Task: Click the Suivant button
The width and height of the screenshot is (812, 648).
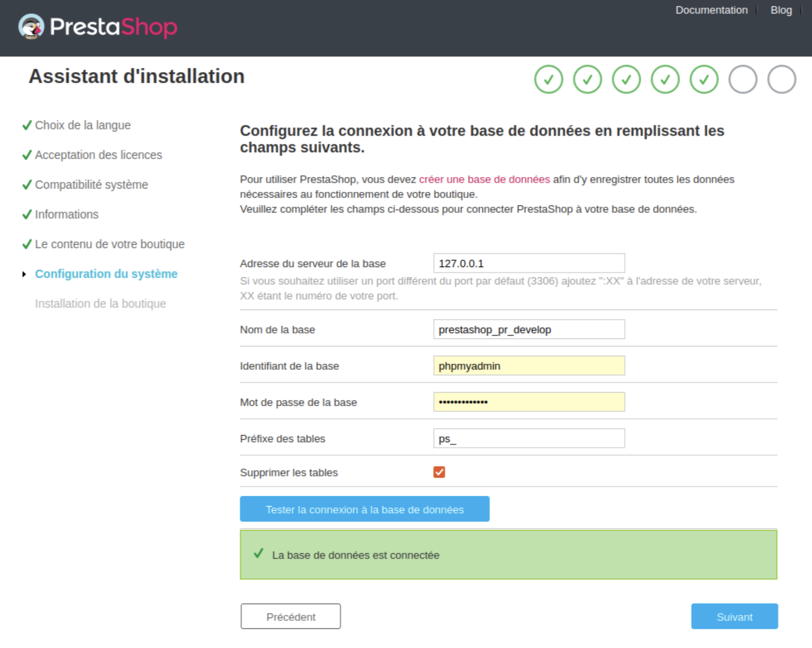Action: coord(734,616)
